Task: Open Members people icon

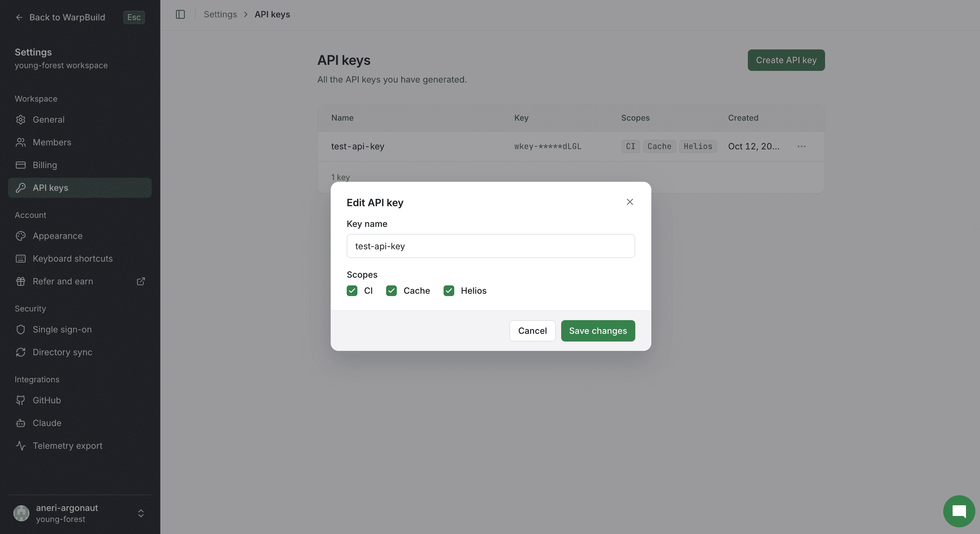Action: pos(21,142)
